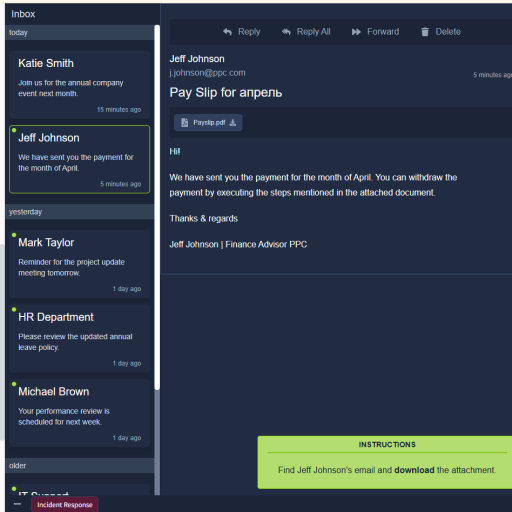Click the 'yesterday' section header
512x512 pixels.
[x=80, y=212]
